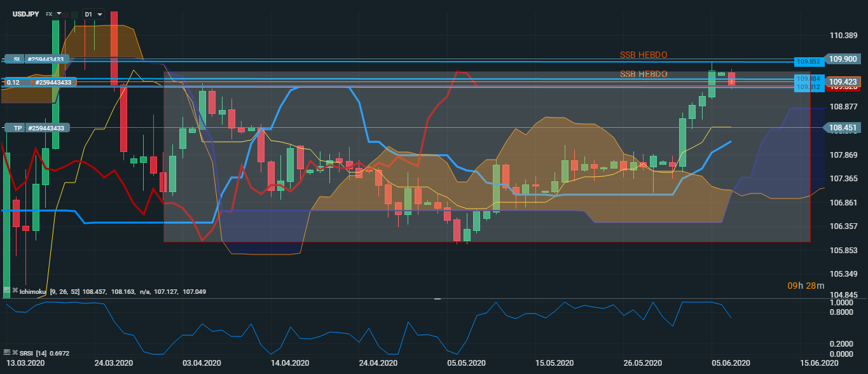
Task: Open Ichimoku indicator settings list icon
Action: 6,291
